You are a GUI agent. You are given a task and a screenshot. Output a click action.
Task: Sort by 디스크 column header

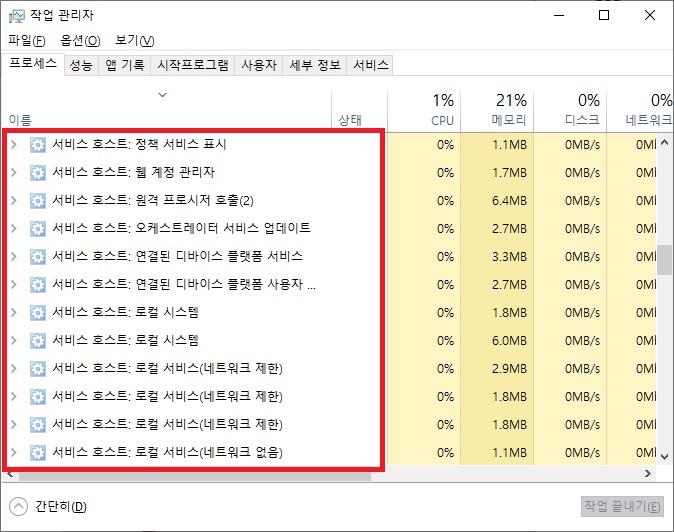pyautogui.click(x=570, y=110)
